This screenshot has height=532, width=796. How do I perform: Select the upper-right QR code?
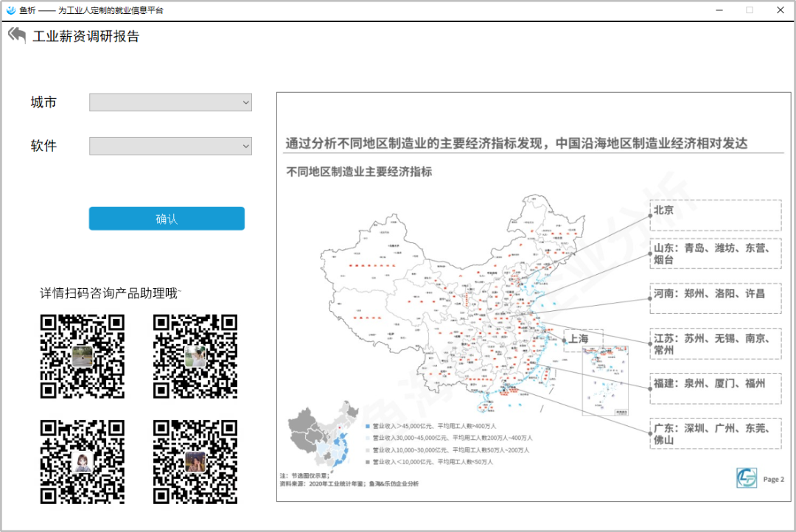[195, 357]
